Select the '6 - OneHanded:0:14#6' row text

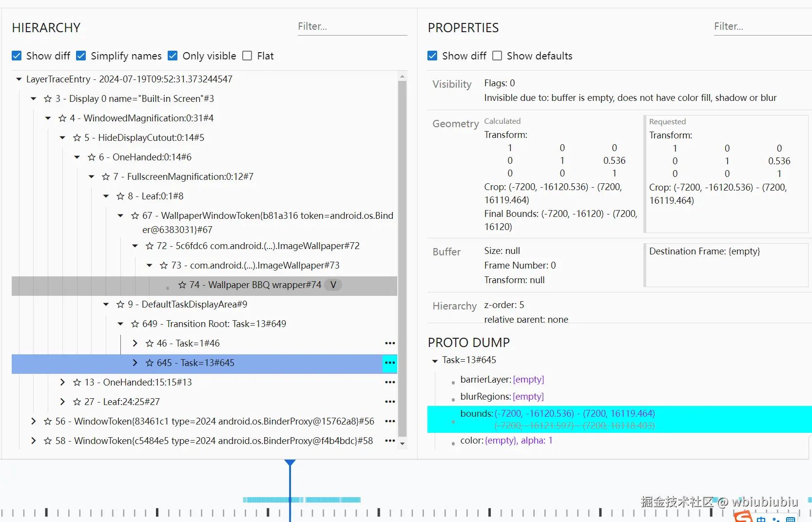[145, 157]
